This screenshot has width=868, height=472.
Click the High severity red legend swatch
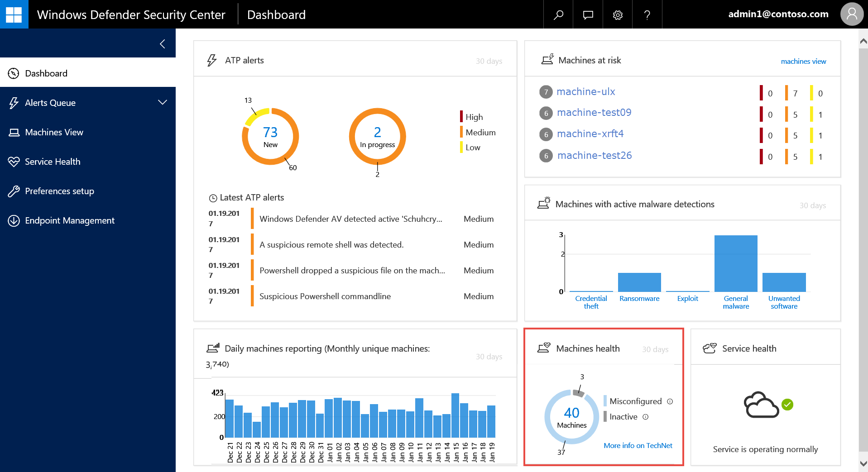coord(461,117)
